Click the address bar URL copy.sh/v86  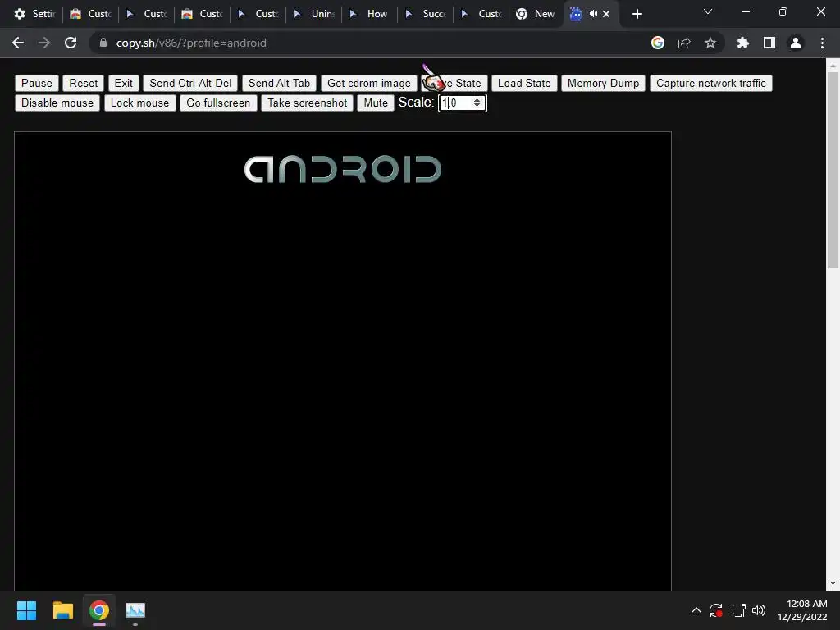click(191, 43)
